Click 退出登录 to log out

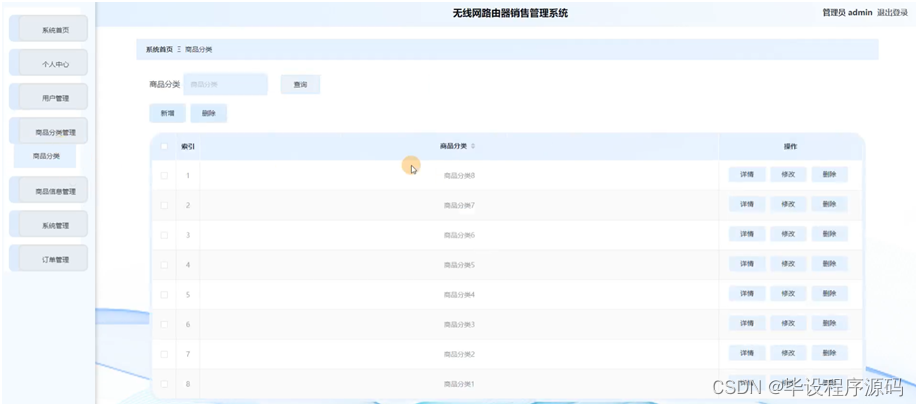point(892,13)
